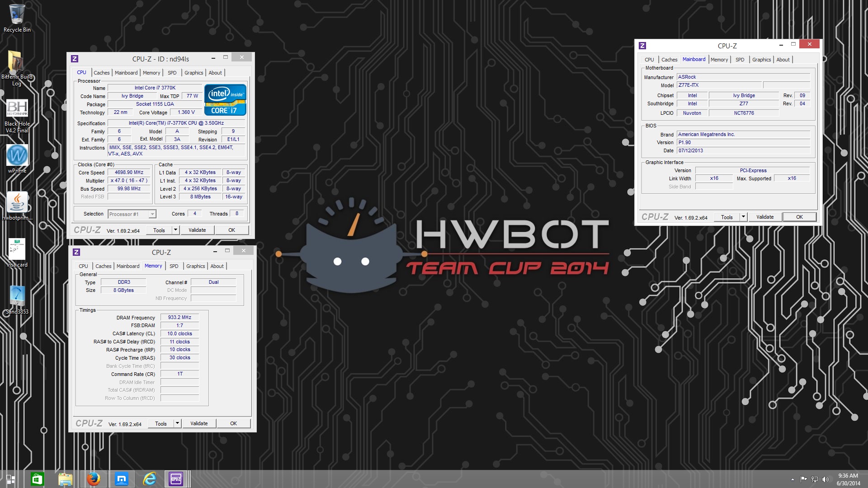Select Memory tab in the Mainboard window
Image resolution: width=868 pixels, height=488 pixels.
[x=719, y=60]
